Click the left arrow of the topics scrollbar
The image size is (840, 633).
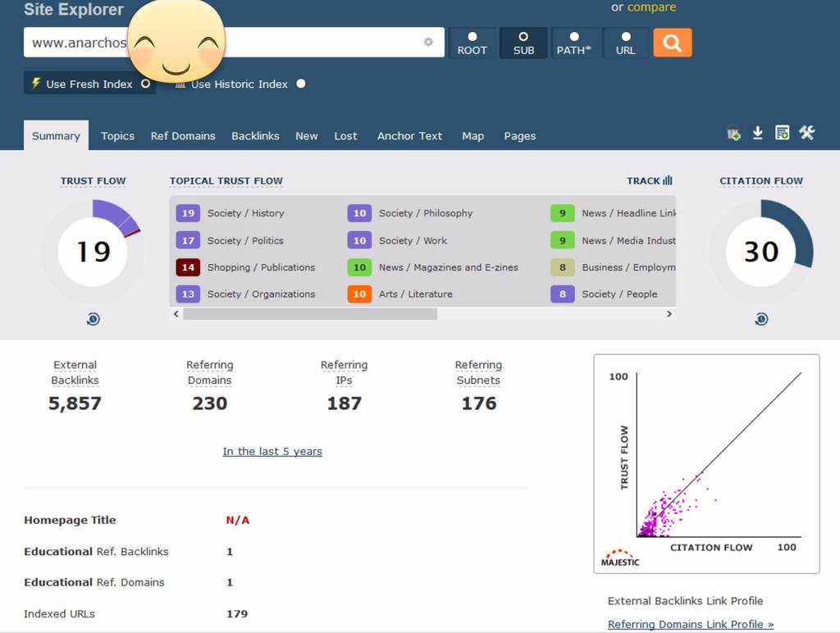click(176, 314)
